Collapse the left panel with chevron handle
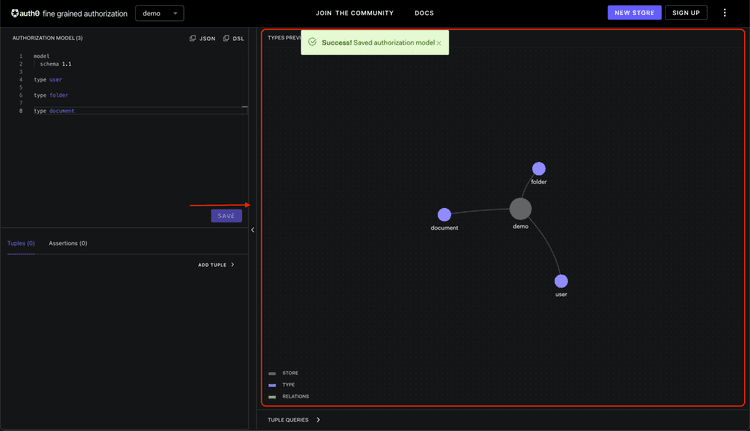This screenshot has width=750, height=431. tap(252, 230)
